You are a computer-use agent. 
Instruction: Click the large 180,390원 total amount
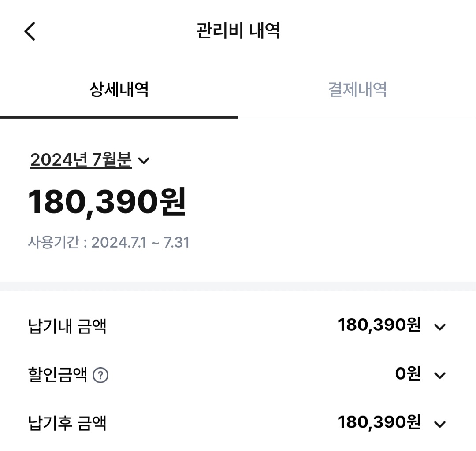[x=107, y=202]
